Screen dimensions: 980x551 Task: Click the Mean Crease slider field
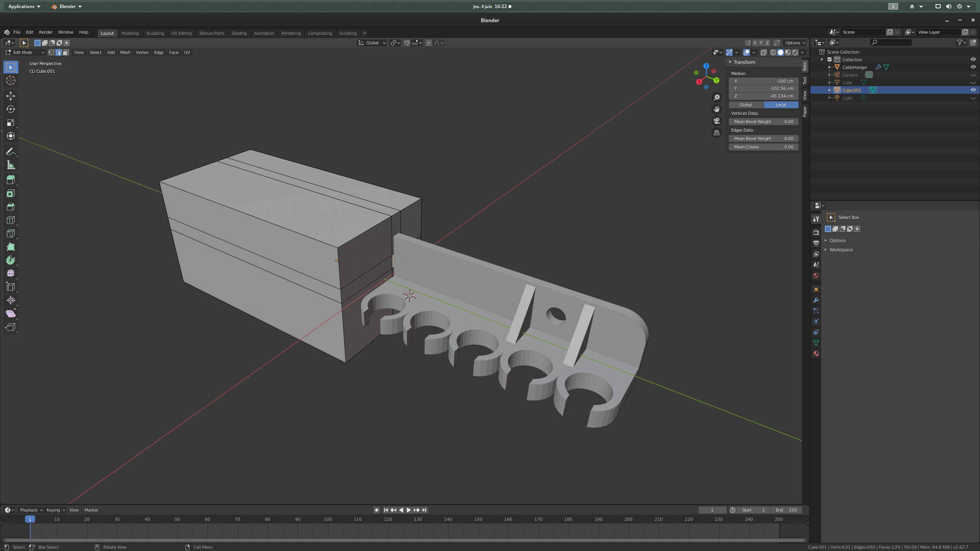coord(763,147)
